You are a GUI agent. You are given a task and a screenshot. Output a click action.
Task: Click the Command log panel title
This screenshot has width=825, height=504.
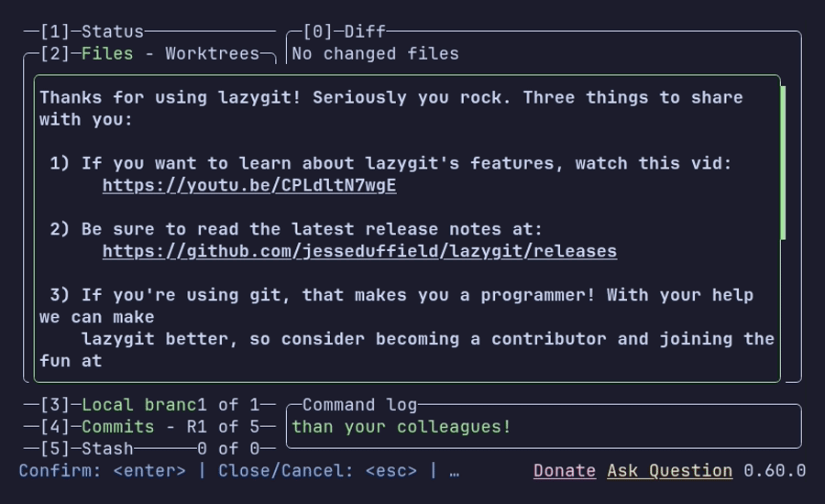[360, 404]
